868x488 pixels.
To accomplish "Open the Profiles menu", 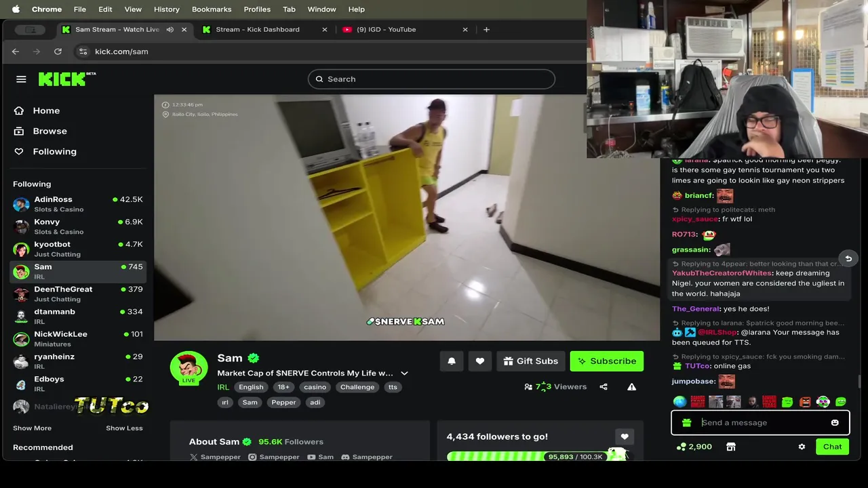I will (257, 9).
